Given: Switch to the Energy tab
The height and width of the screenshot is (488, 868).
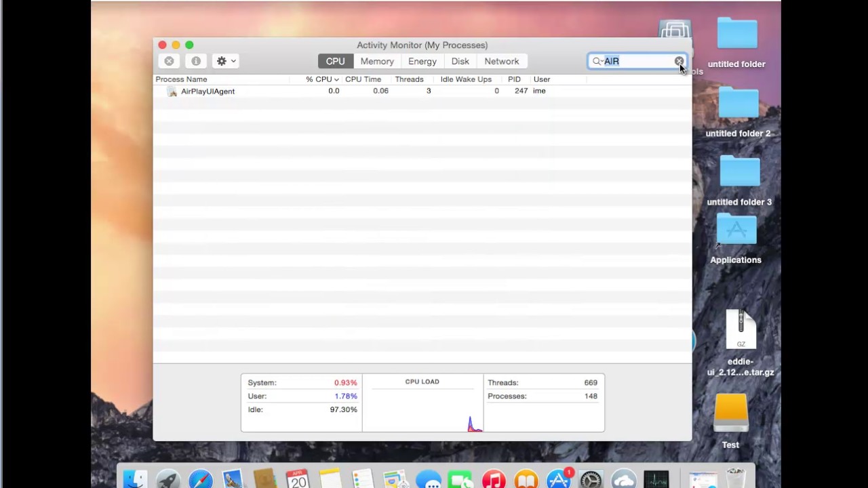Looking at the screenshot, I should pos(422,61).
